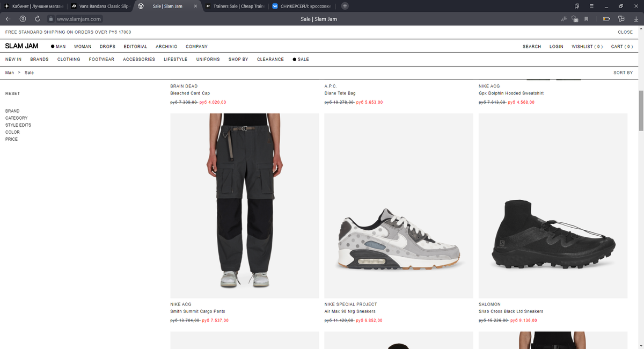644x349 pixels.
Task: Open the downloads arrow icon
Action: (x=636, y=19)
